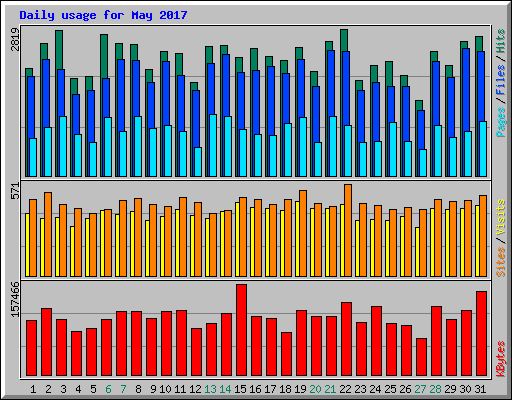
Task: Click day 26 on the x-axis
Action: tap(405, 389)
